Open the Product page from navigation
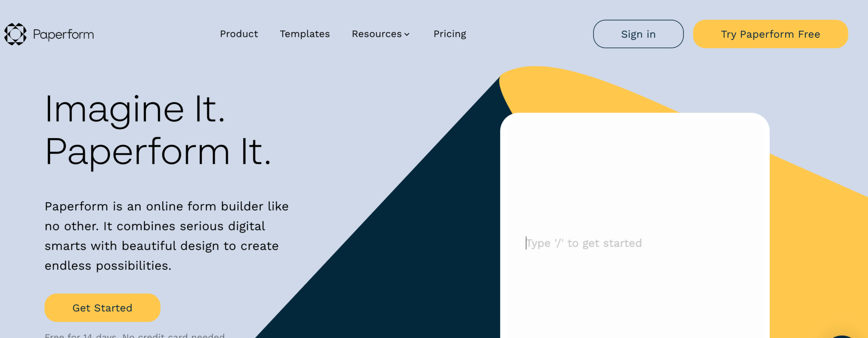This screenshot has height=338, width=868. [x=239, y=34]
